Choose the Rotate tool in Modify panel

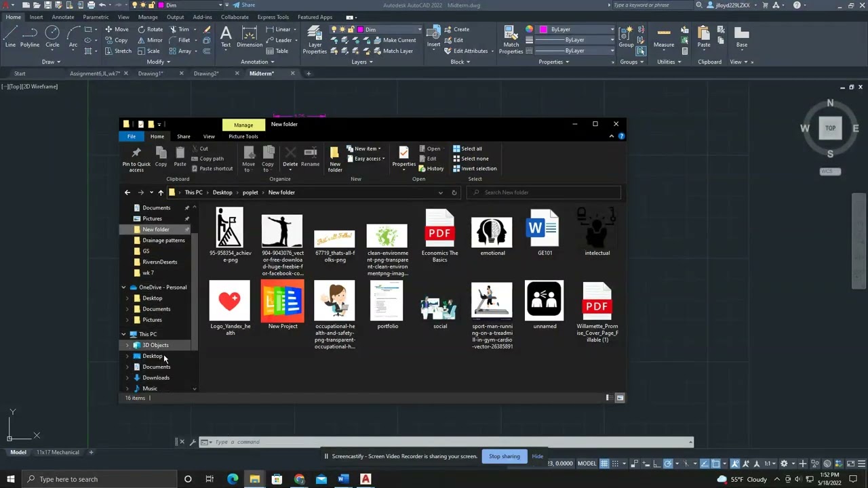[150, 29]
